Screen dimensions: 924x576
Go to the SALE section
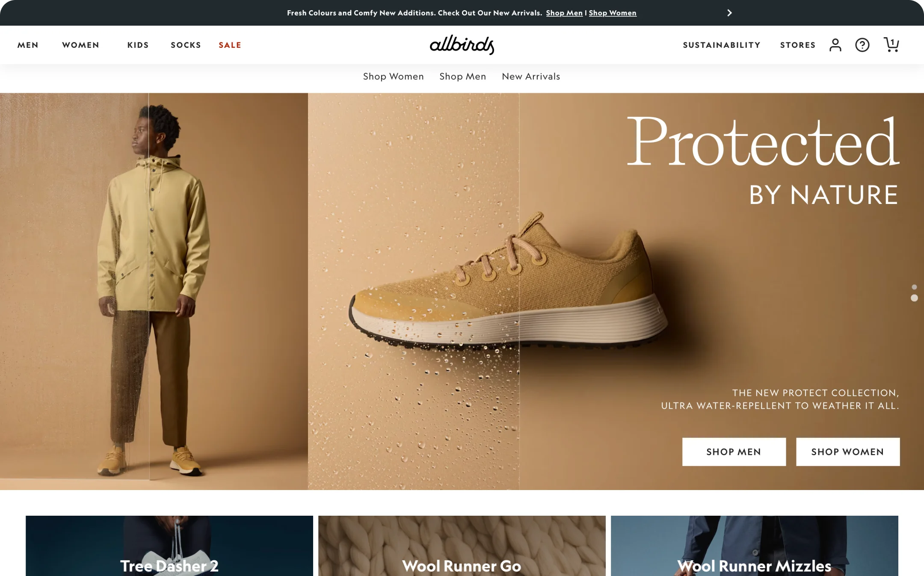click(x=230, y=45)
